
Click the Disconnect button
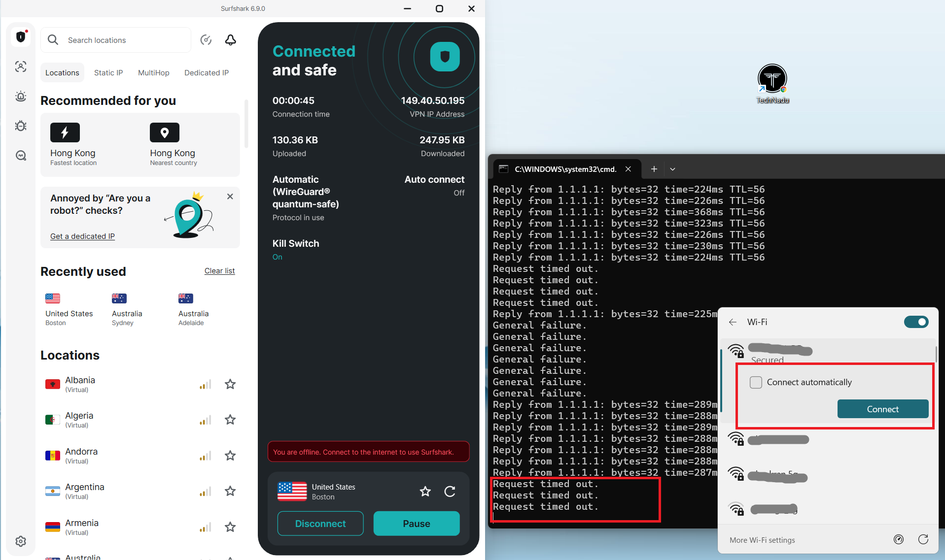(x=320, y=524)
